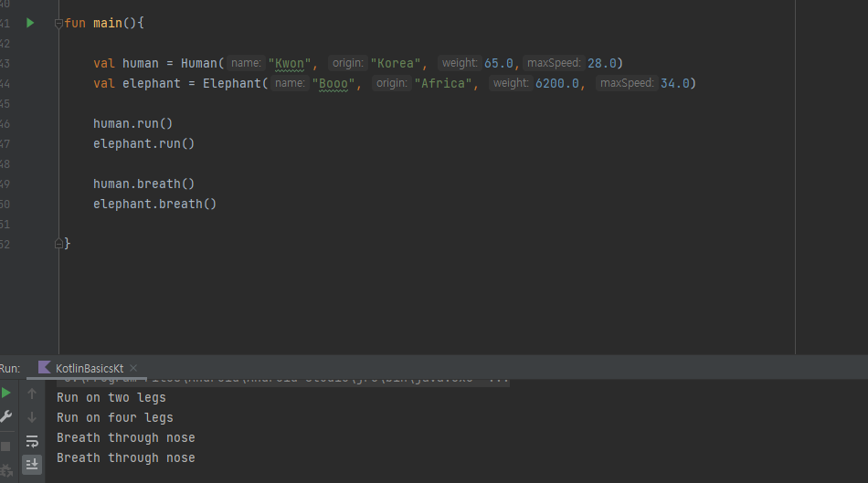
Task: Click the "maxSpeed:" hint before 28.0
Action: tap(554, 63)
